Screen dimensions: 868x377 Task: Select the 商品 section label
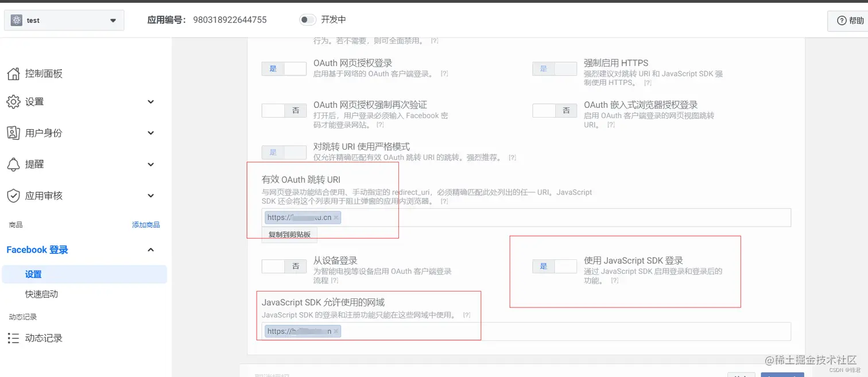[15, 224]
